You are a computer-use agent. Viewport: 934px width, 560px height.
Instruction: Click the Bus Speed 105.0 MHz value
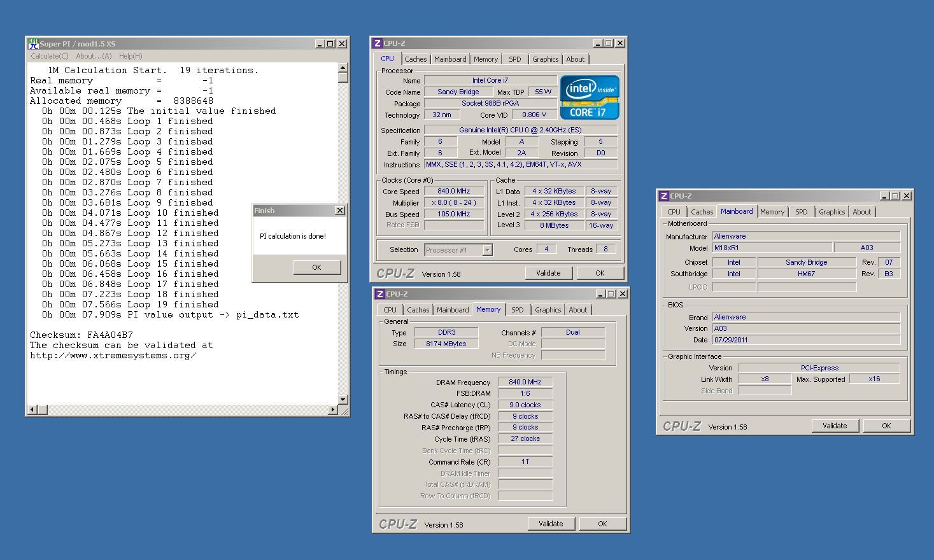click(454, 214)
